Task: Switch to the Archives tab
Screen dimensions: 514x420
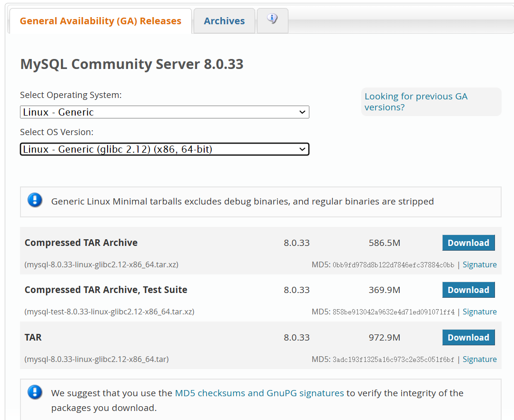Action: pos(224,21)
